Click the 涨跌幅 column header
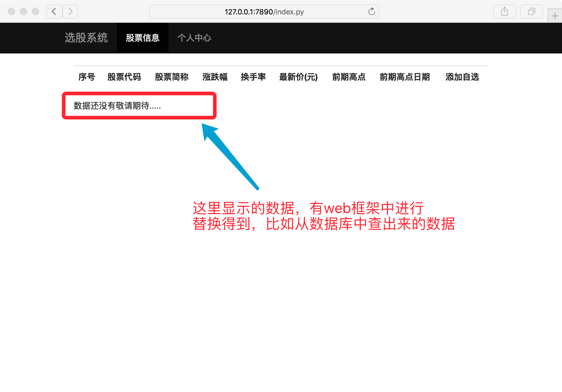 pyautogui.click(x=215, y=77)
